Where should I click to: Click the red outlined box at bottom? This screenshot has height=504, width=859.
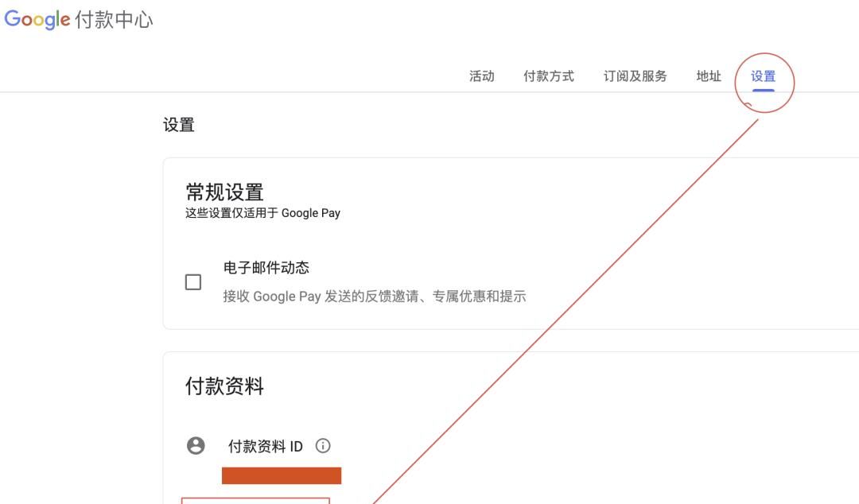pyautogui.click(x=255, y=500)
